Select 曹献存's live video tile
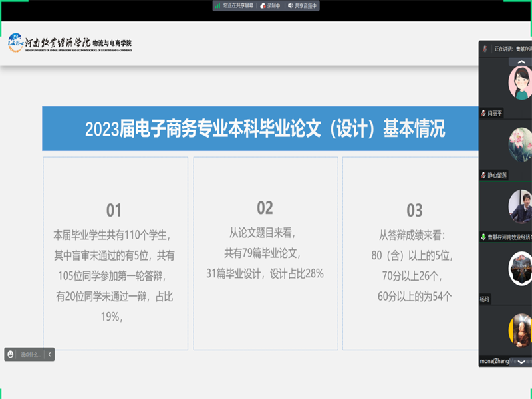This screenshot has height=399, width=532. click(x=519, y=206)
